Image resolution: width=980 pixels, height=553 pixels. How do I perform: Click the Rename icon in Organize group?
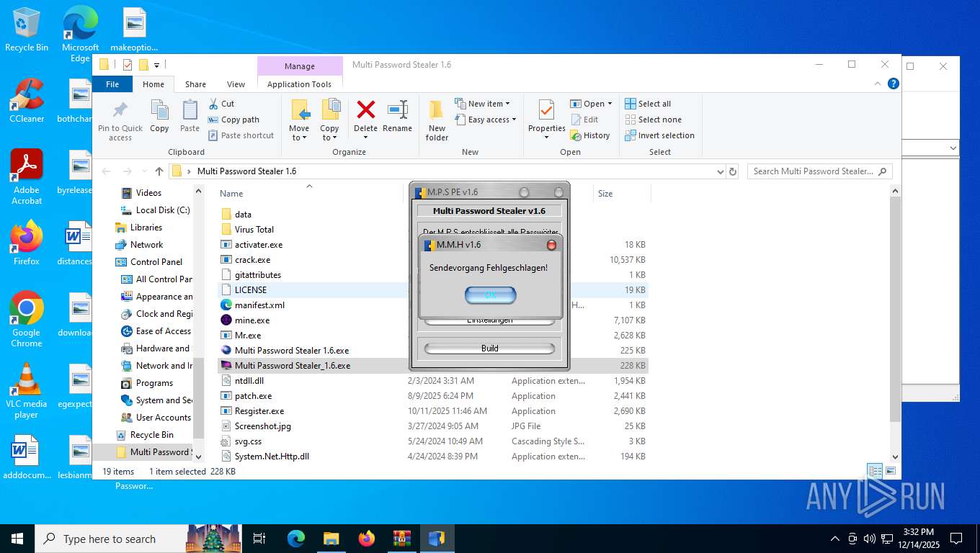tap(398, 109)
